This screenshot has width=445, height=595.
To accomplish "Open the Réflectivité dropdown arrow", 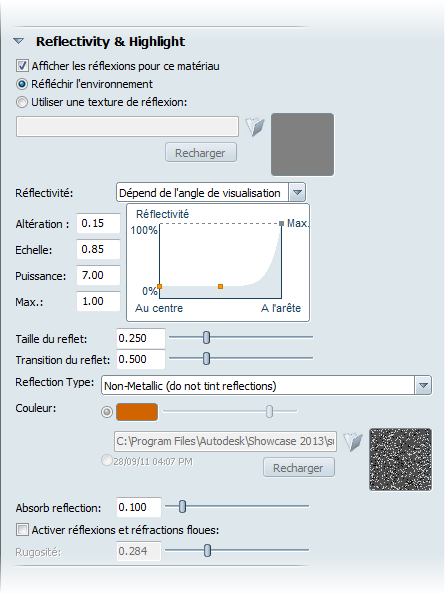I will (x=297, y=193).
